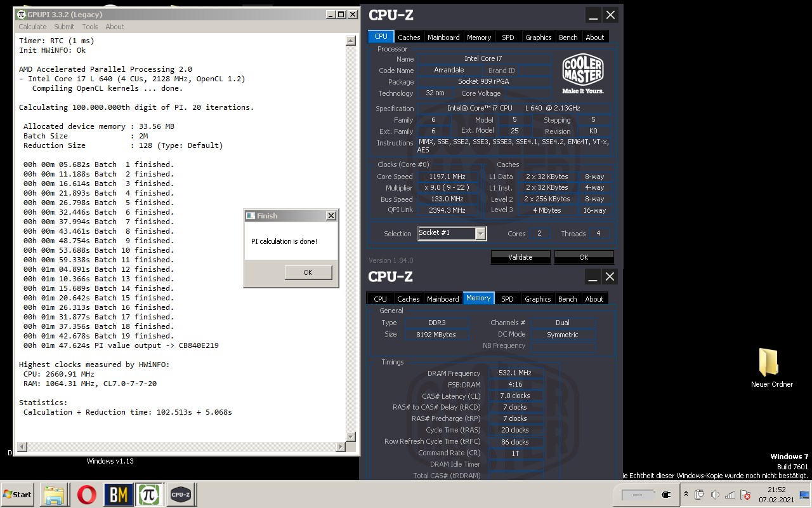Activate the GPUPI pi icon on the taskbar
The height and width of the screenshot is (508, 812).
(149, 494)
